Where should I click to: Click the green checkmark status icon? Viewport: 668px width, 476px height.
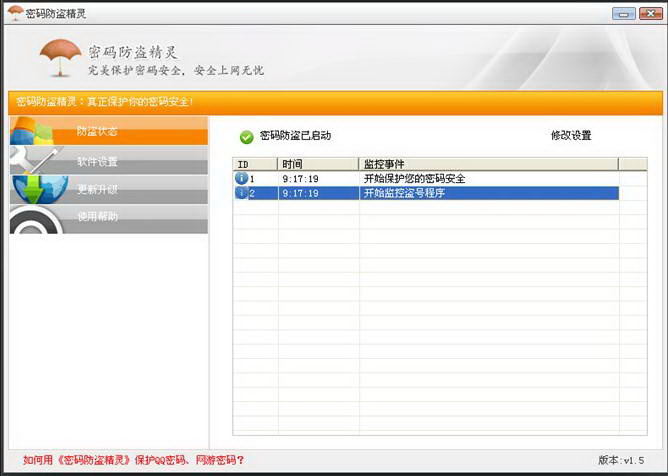(246, 137)
